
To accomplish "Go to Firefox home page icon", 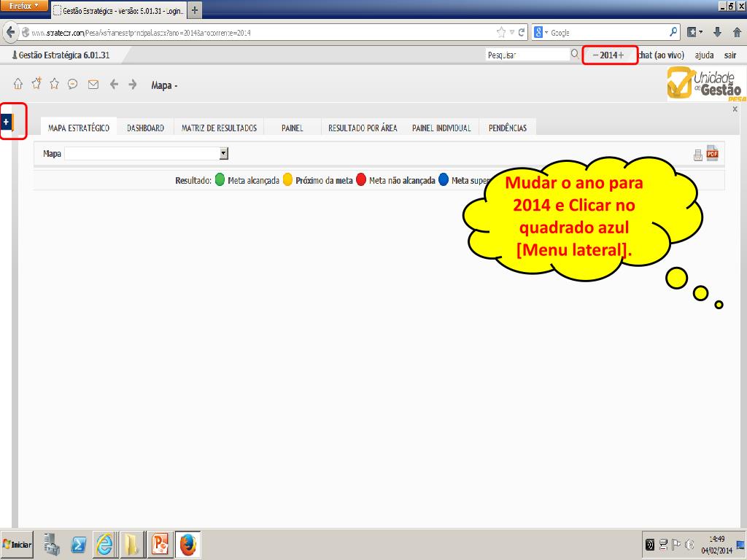I will click(x=737, y=32).
